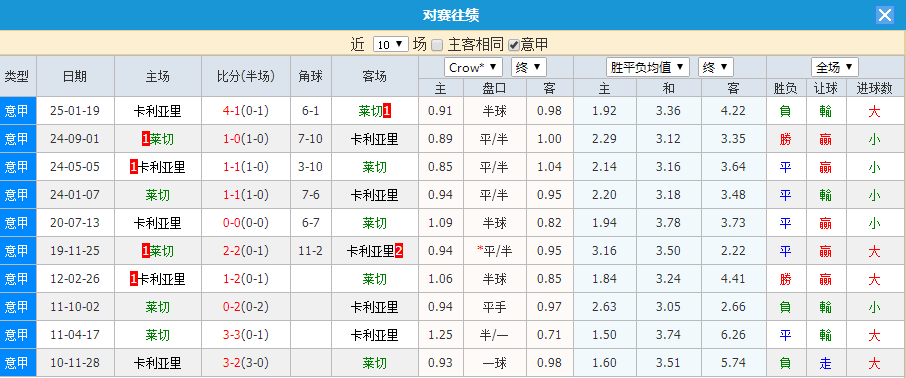Click the 盘口 column header
This screenshot has width=906, height=378.
click(x=495, y=88)
